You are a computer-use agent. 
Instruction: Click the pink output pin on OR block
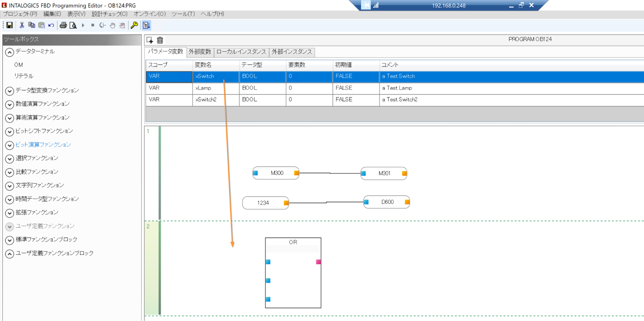[318, 262]
